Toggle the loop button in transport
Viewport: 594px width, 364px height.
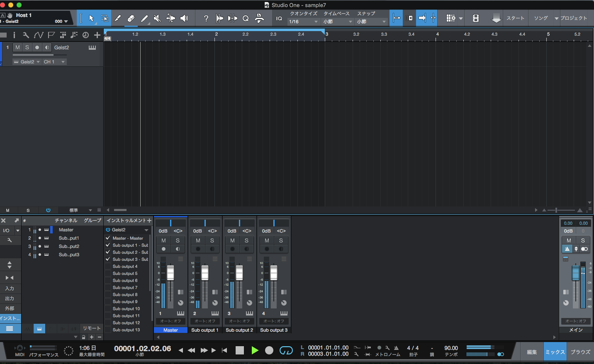pos(286,351)
